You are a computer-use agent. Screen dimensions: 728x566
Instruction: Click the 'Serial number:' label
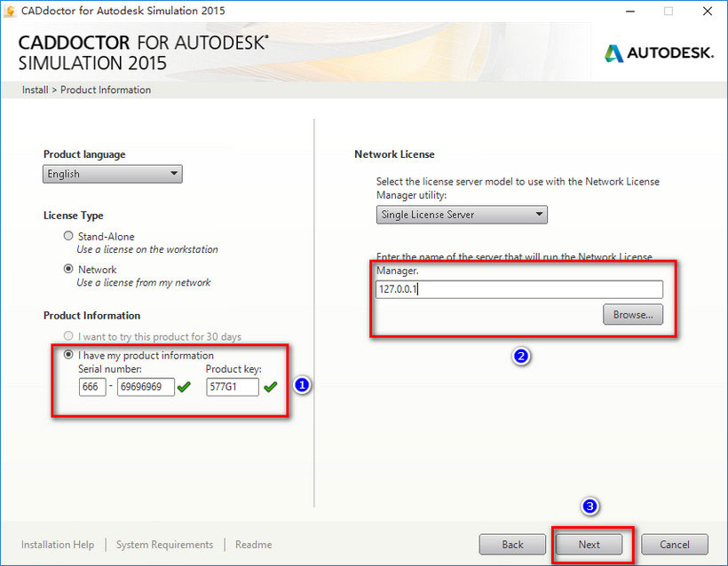(110, 369)
